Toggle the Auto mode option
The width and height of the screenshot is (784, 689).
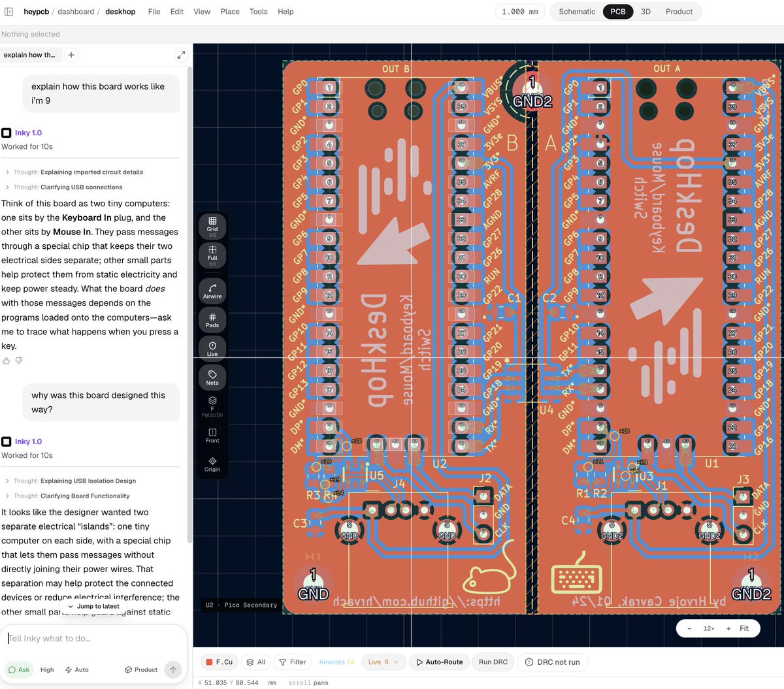pos(77,669)
